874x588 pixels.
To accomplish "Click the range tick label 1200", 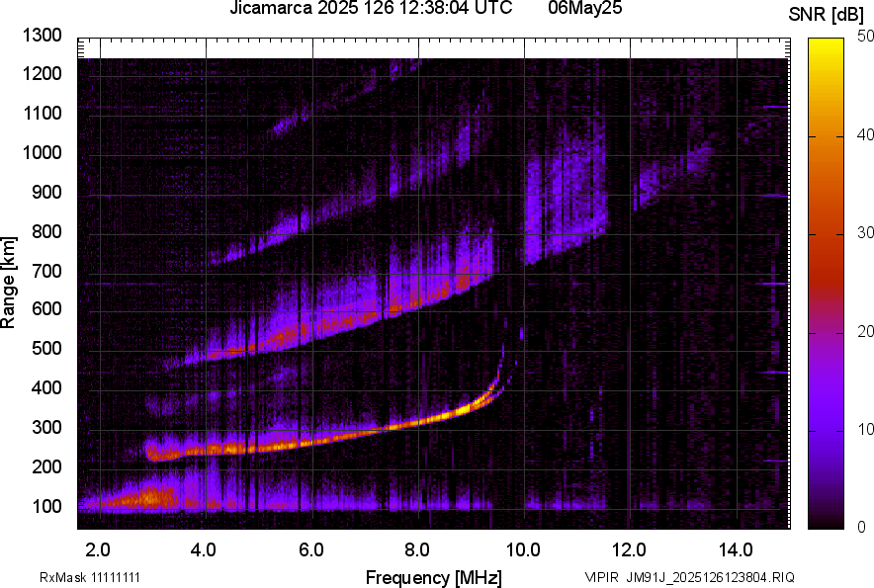I will point(42,73).
